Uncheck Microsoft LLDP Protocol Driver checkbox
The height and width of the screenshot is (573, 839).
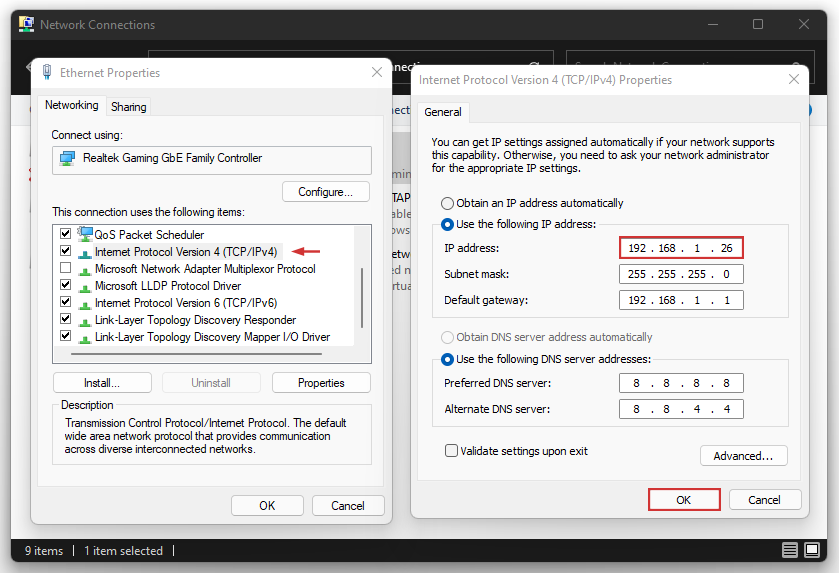click(65, 284)
